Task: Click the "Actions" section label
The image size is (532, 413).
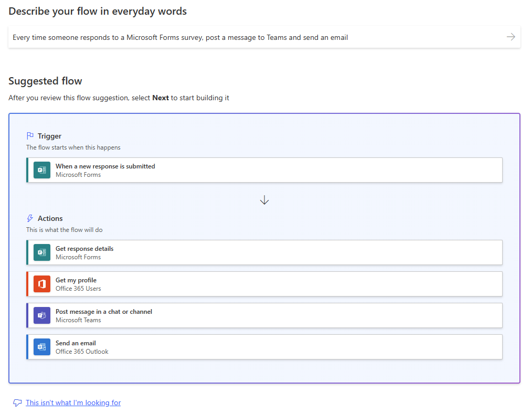Action: point(50,218)
